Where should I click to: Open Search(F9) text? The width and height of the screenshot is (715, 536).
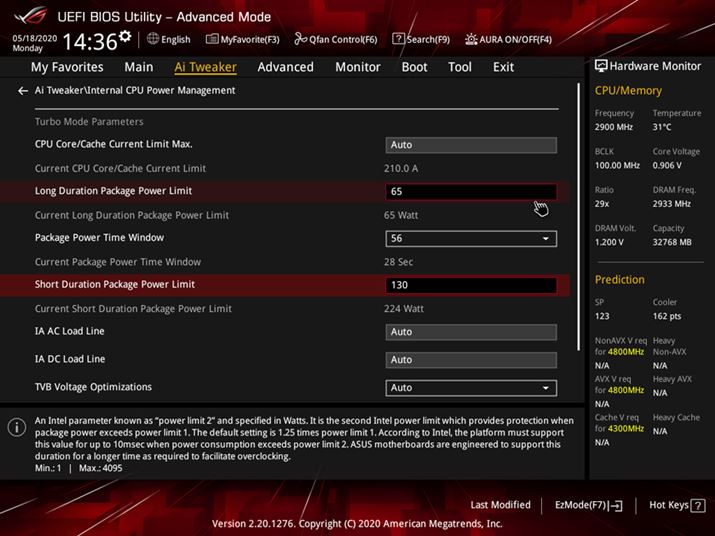[428, 40]
